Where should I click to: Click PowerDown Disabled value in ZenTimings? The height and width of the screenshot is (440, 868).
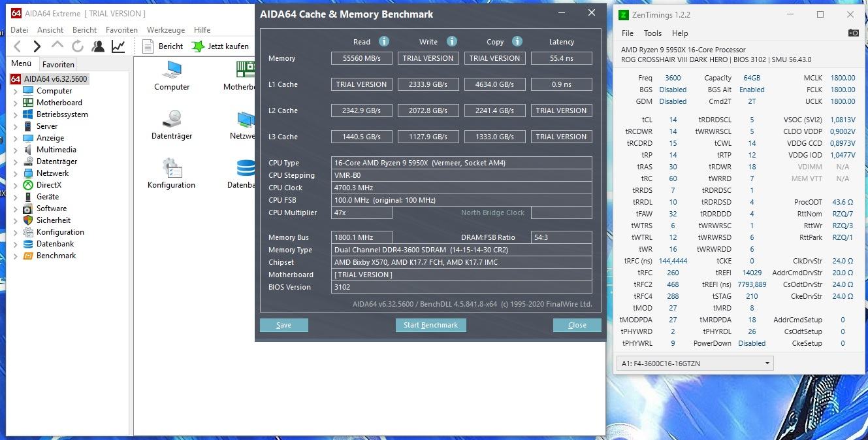point(752,343)
